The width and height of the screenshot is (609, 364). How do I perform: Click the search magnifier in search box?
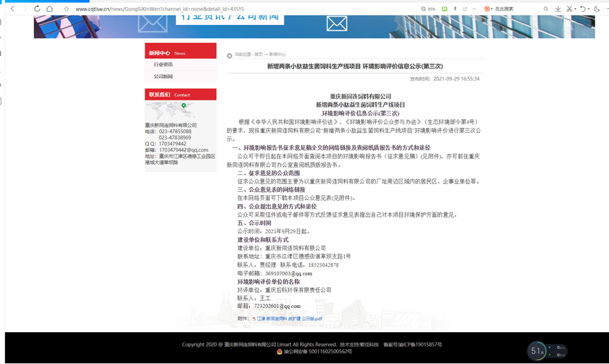[x=545, y=9]
